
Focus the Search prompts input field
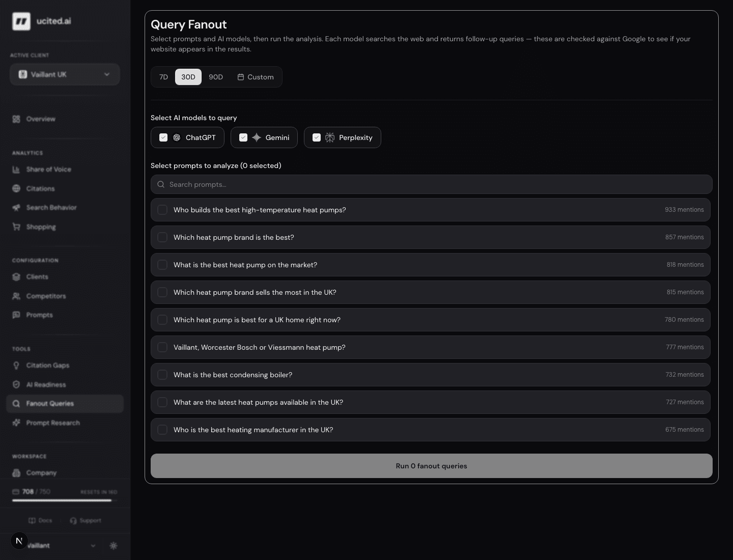pyautogui.click(x=432, y=184)
